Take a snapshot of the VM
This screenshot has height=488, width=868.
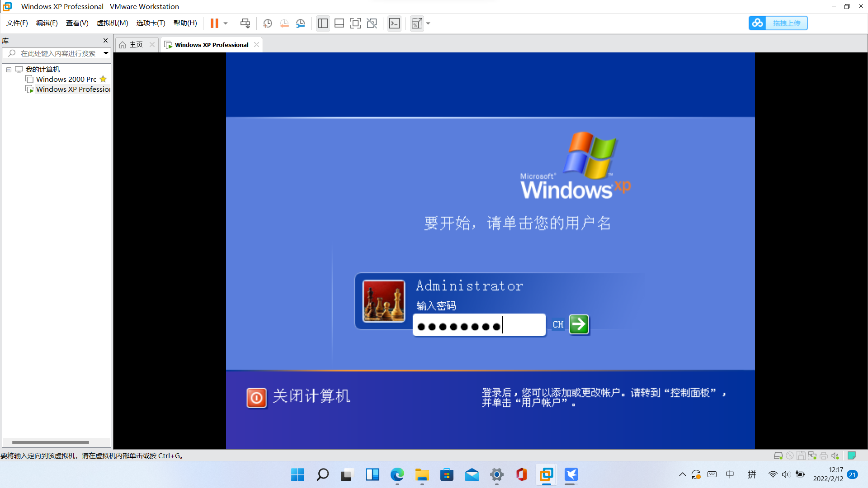tap(268, 23)
